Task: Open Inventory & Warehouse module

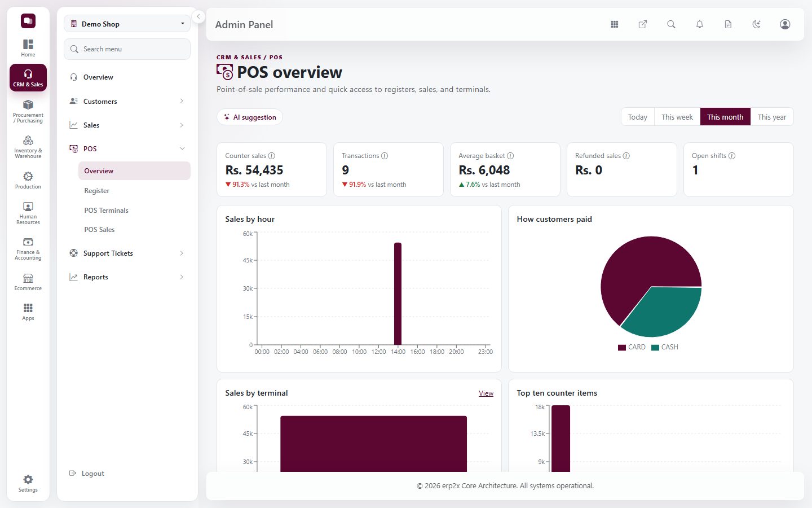Action: click(28, 147)
